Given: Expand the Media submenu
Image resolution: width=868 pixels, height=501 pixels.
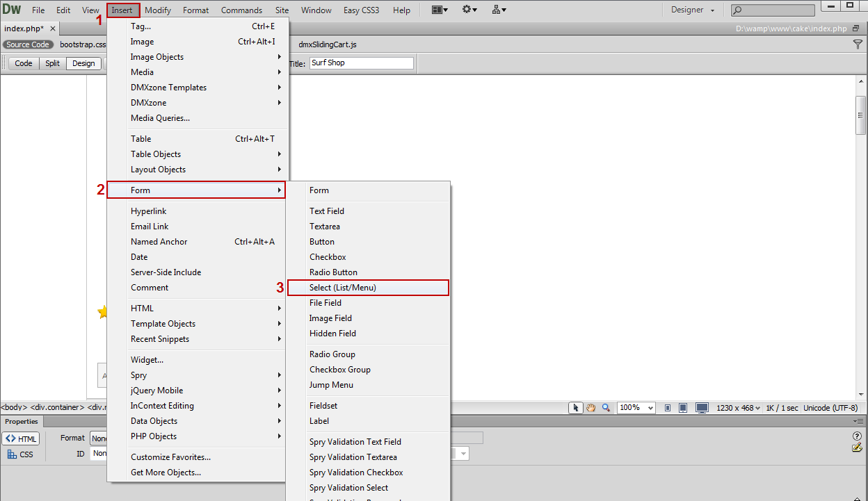Looking at the screenshot, I should [x=197, y=72].
